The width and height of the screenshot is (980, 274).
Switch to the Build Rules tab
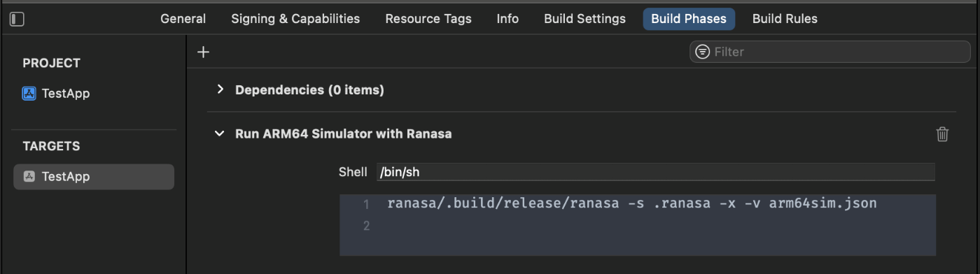pyautogui.click(x=785, y=19)
